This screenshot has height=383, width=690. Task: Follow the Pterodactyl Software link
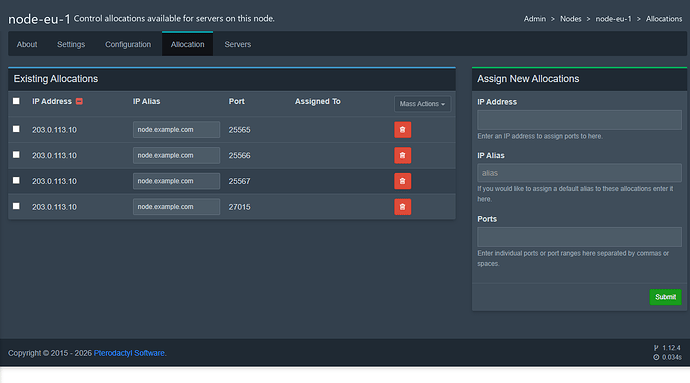pyautogui.click(x=129, y=353)
